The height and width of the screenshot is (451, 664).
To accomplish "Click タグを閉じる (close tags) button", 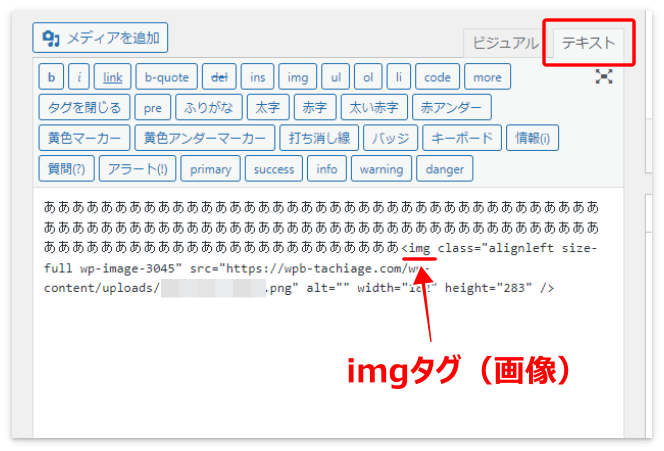I will pyautogui.click(x=84, y=107).
